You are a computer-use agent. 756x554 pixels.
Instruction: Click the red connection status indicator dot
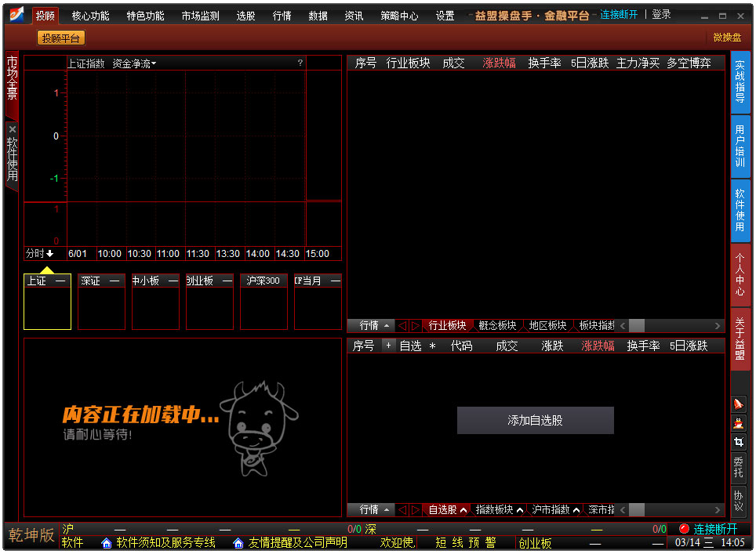[x=684, y=528]
